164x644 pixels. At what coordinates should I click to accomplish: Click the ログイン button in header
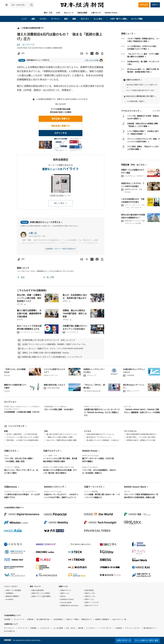pos(155,5)
